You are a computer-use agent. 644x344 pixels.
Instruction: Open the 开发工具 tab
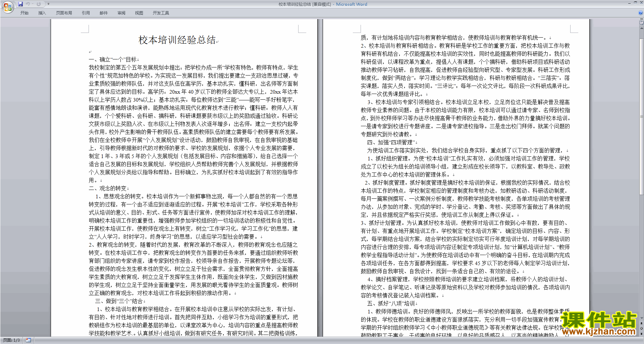pyautogui.click(x=161, y=13)
